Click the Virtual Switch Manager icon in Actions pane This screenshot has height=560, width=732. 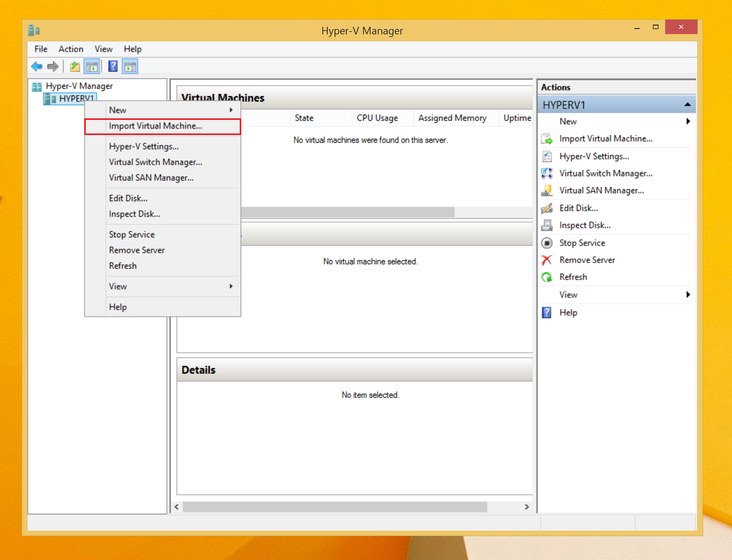tap(547, 173)
